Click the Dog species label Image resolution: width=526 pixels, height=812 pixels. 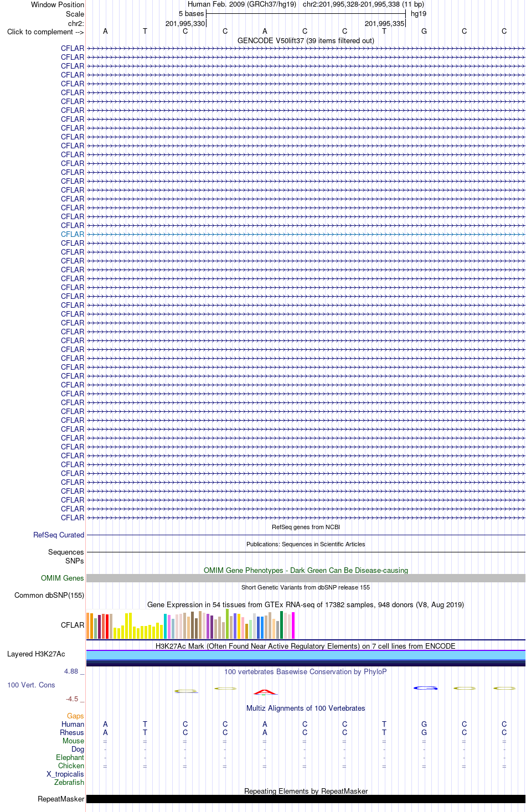pos(78,749)
